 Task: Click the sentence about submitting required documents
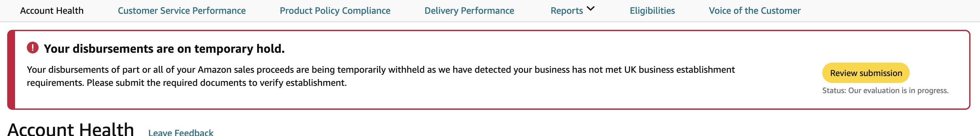coord(217,83)
